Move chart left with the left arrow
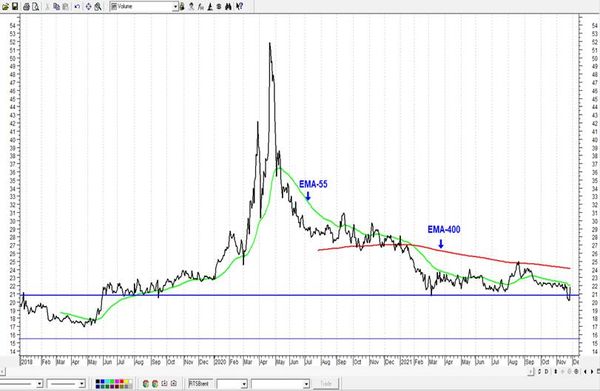 [x=586, y=371]
